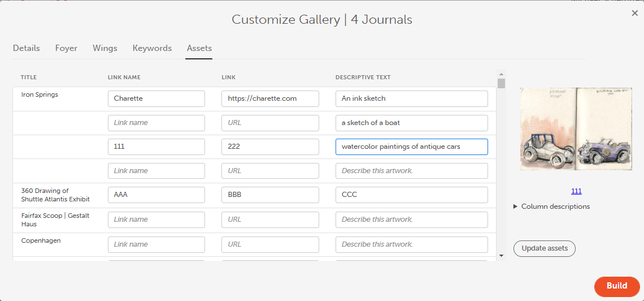Image resolution: width=644 pixels, height=301 pixels.
Task: Click the link name field containing 111
Action: [x=156, y=147]
